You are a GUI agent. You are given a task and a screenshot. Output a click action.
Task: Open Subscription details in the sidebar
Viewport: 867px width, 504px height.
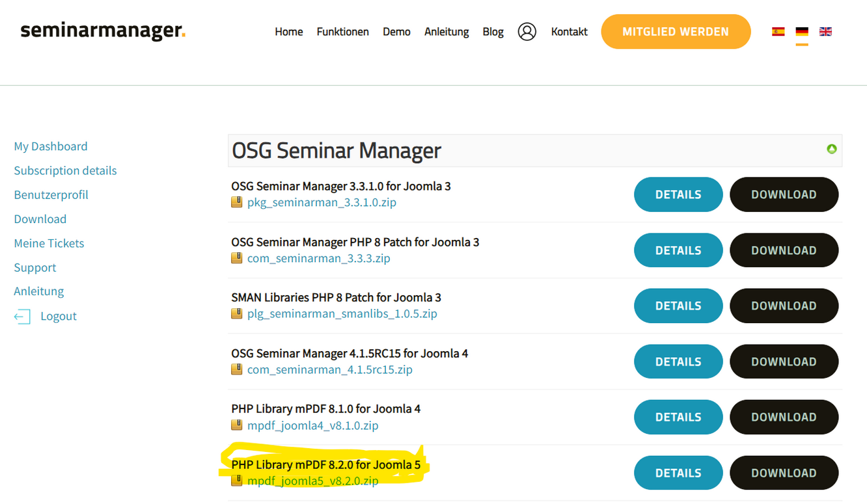[x=65, y=170]
